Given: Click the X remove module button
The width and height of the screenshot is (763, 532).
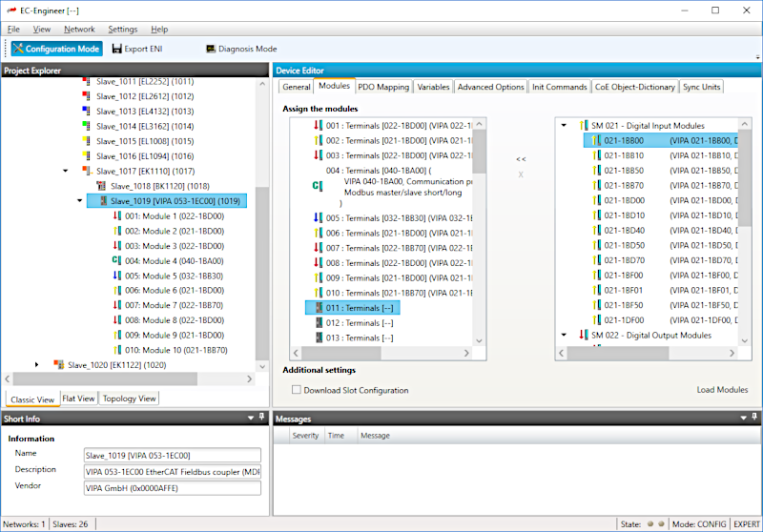Looking at the screenshot, I should 521,174.
